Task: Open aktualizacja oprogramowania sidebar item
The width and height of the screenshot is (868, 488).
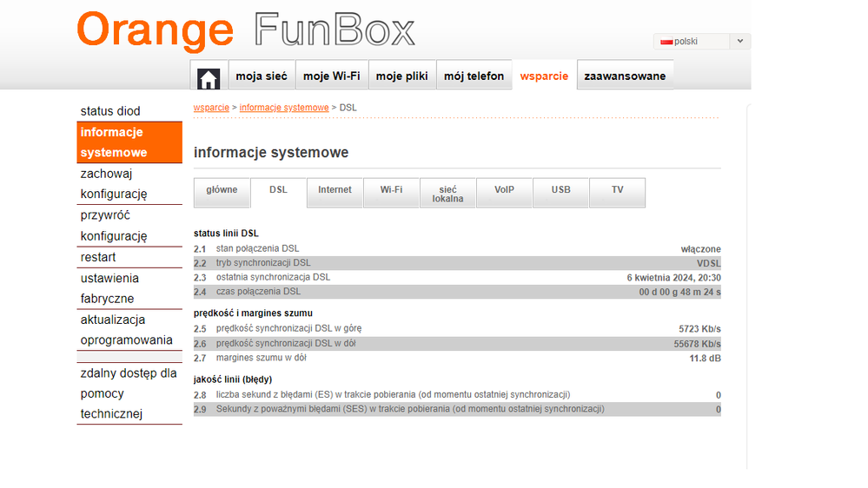Action: coord(127,330)
